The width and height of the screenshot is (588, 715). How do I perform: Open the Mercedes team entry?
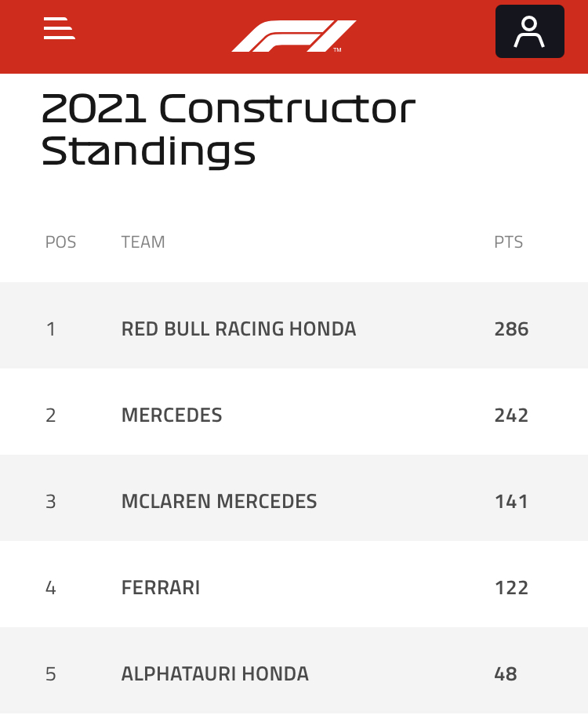[294, 412]
